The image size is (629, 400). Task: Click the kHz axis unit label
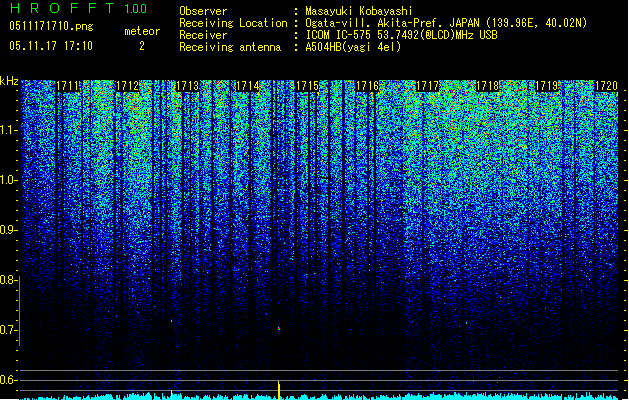coord(9,81)
